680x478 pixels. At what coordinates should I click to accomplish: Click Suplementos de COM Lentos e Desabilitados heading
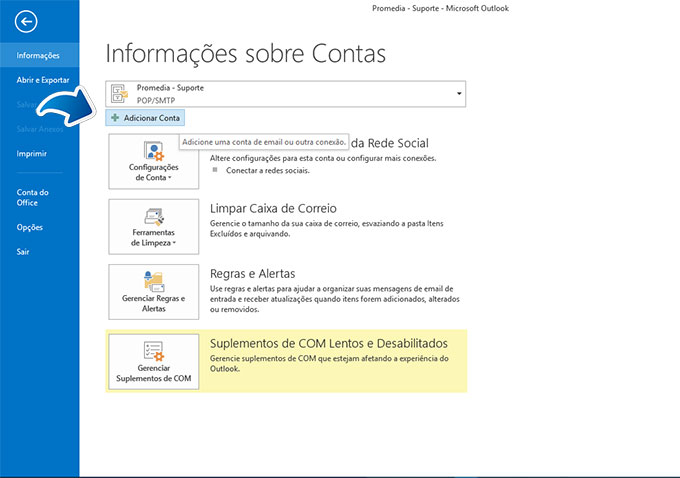(329, 344)
